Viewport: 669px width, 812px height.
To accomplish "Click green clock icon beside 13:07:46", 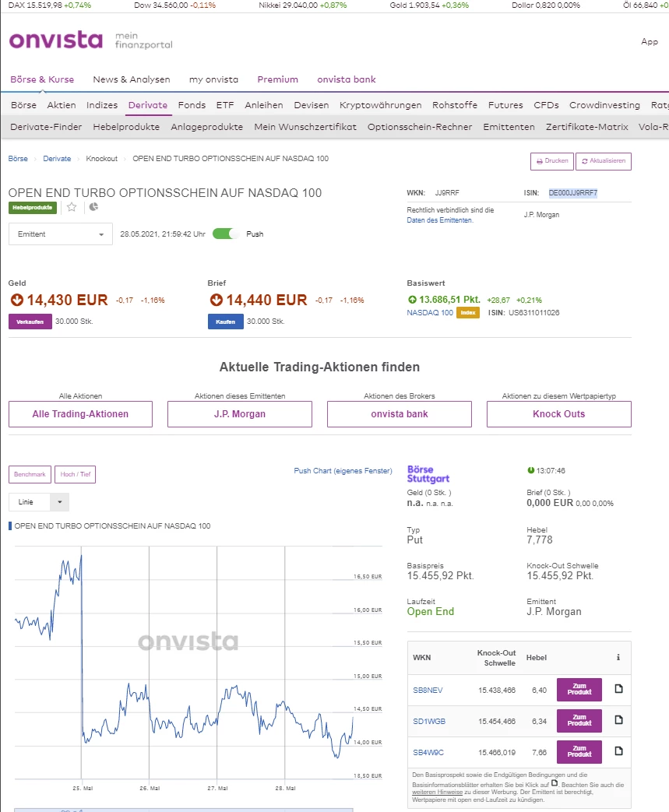I will [530, 470].
